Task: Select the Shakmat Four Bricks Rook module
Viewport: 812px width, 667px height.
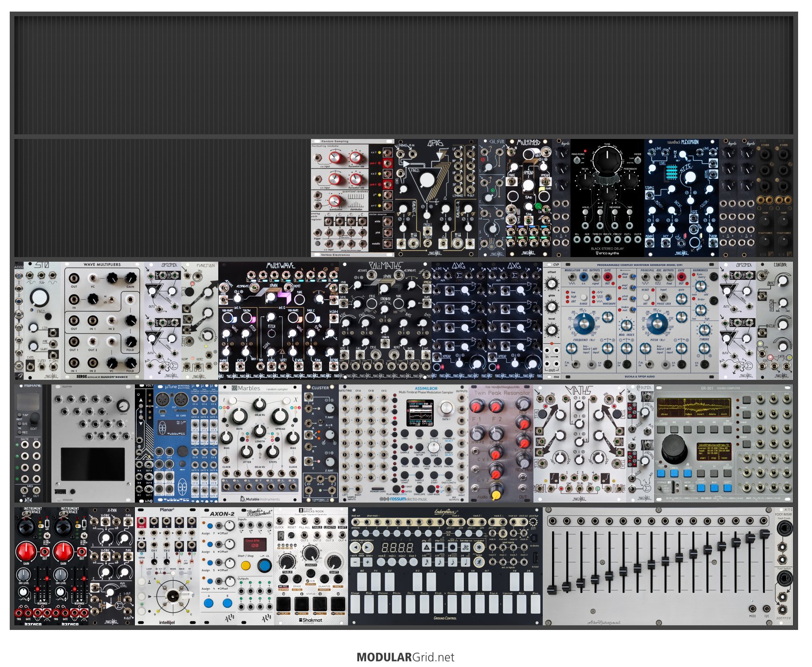Action: [x=311, y=566]
